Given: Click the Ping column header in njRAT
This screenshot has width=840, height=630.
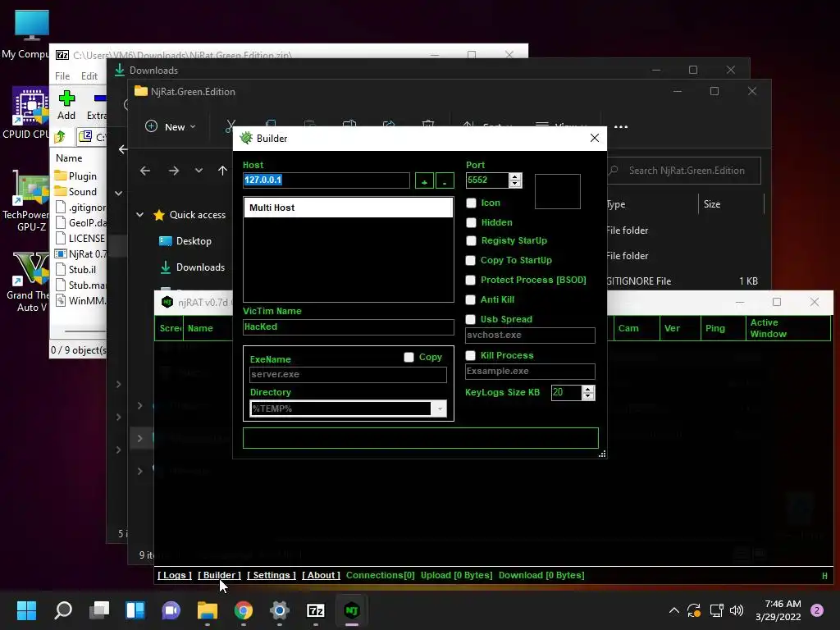Looking at the screenshot, I should pyautogui.click(x=722, y=328).
